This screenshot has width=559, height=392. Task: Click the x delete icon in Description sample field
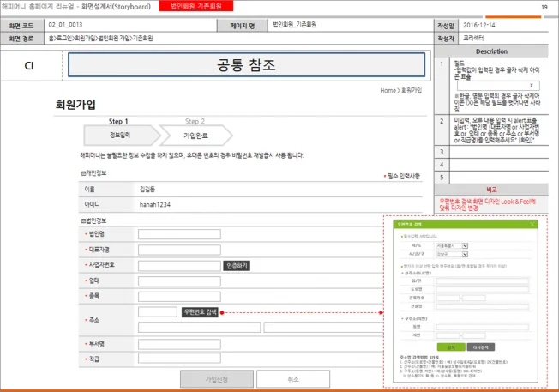tap(532, 86)
